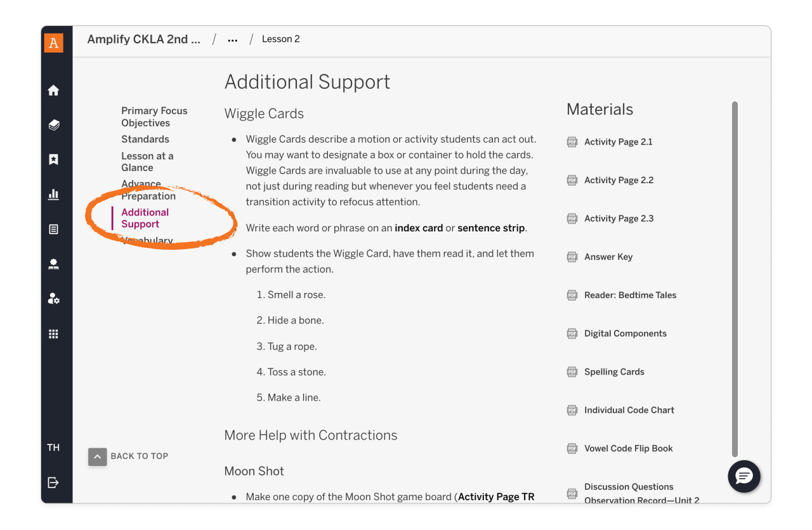Click the materials panel vertical scrollbar

coord(735,279)
